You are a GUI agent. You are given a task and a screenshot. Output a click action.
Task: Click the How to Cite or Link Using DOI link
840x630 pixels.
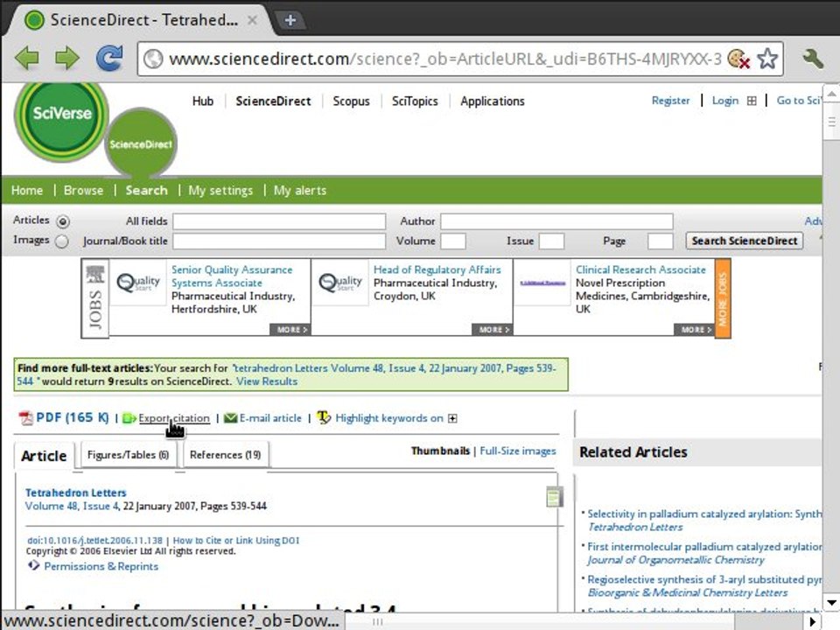pos(235,541)
